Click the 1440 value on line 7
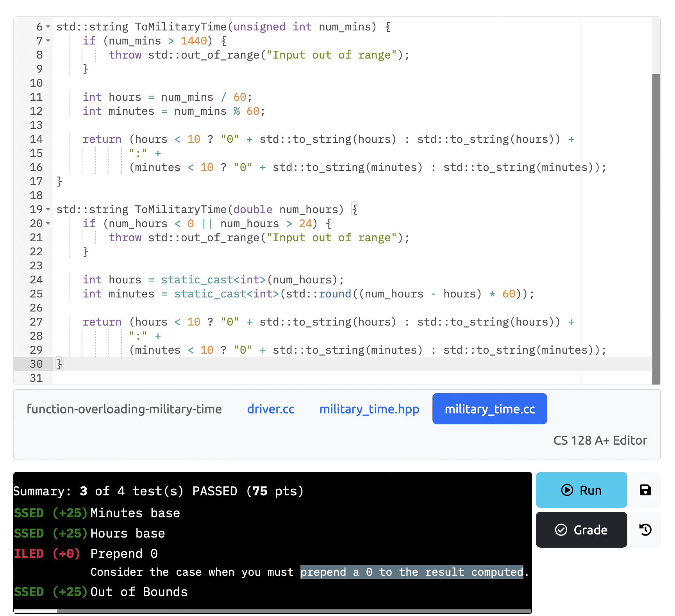This screenshot has width=675, height=616. pyautogui.click(x=194, y=41)
